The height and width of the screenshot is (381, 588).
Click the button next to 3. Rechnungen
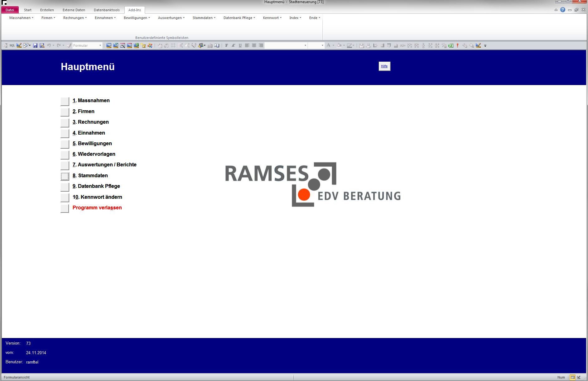65,123
